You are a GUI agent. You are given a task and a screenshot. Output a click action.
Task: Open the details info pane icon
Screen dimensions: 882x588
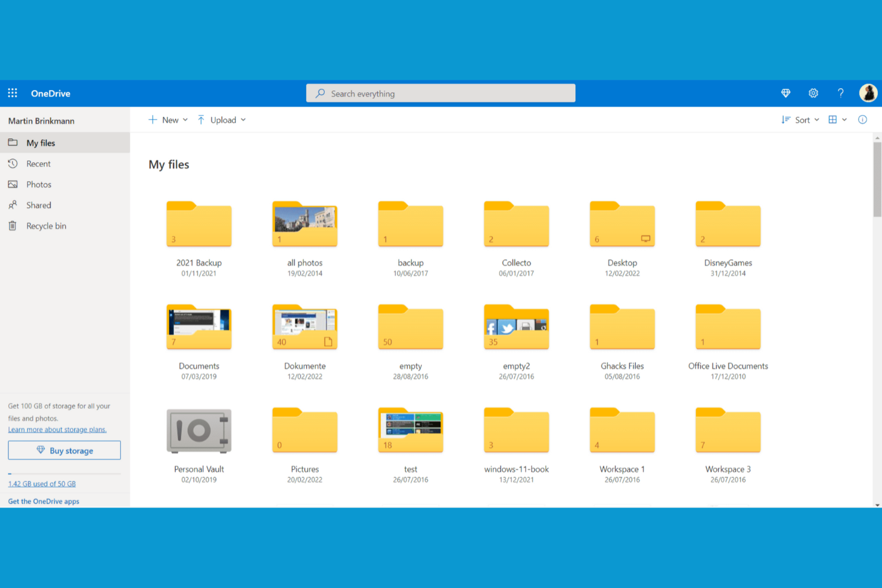(x=862, y=120)
